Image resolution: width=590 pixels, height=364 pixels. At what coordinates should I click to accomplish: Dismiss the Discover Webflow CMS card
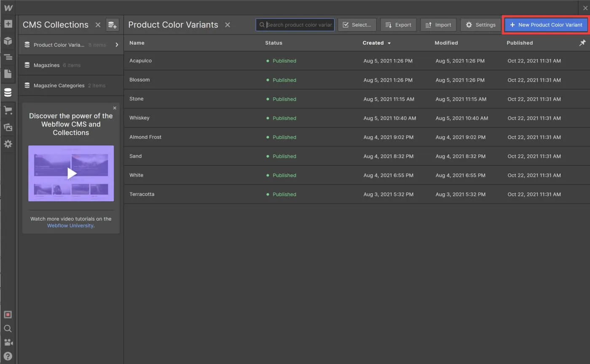(x=115, y=108)
